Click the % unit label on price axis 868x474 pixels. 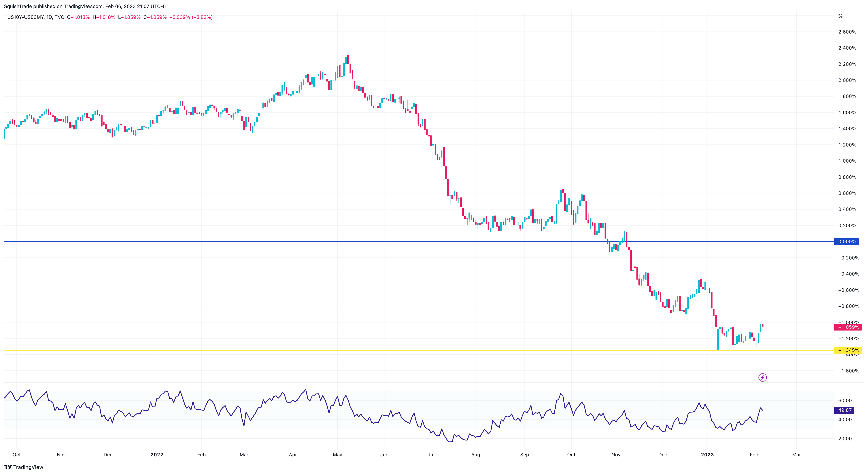(840, 16)
